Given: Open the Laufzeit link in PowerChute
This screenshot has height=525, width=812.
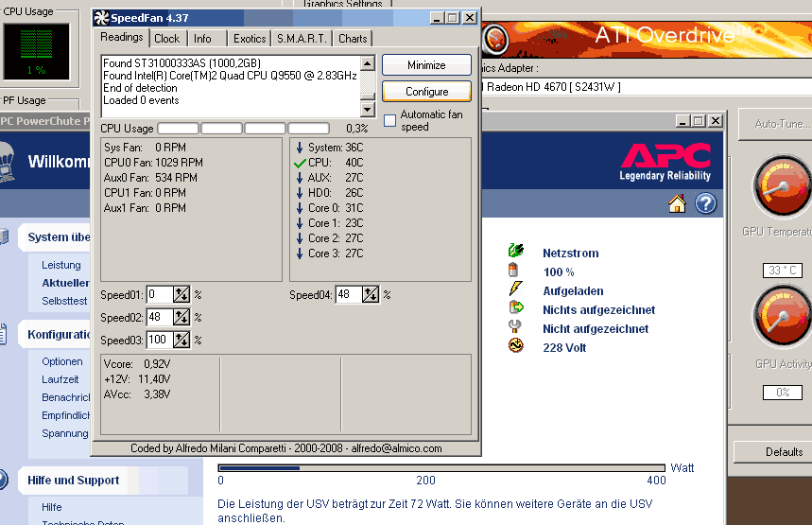Looking at the screenshot, I should pyautogui.click(x=60, y=379).
